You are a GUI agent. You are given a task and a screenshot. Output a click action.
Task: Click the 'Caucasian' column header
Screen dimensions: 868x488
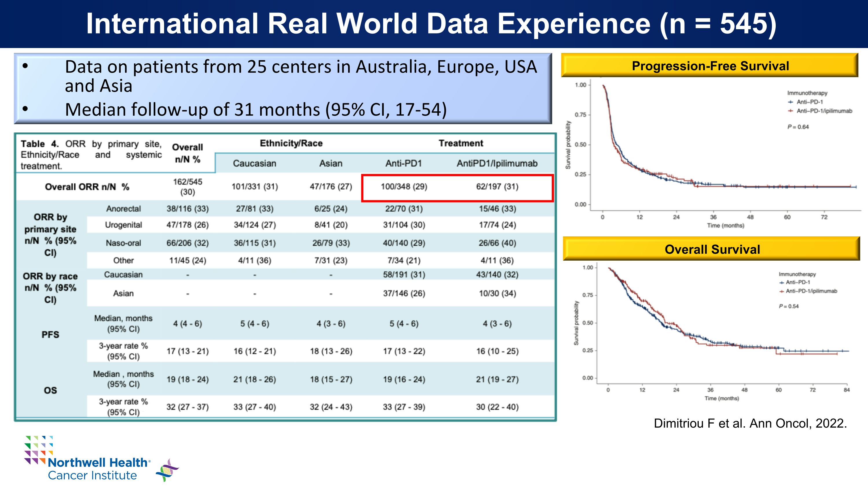point(254,163)
